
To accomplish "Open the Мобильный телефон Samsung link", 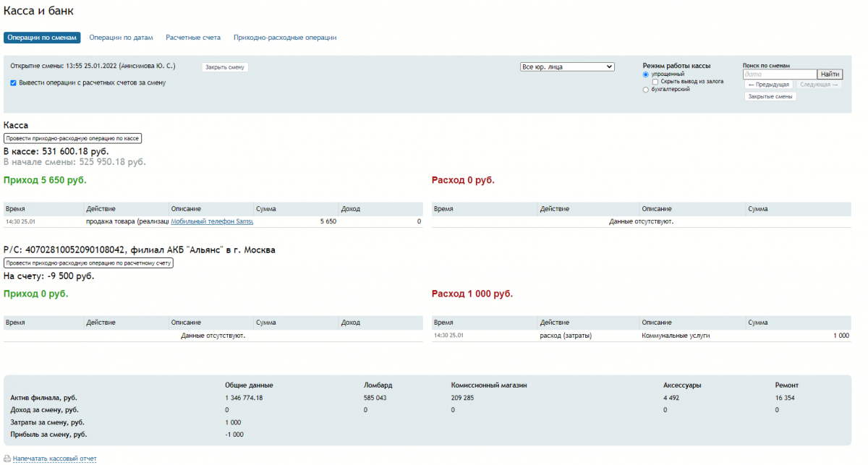I will [x=211, y=221].
